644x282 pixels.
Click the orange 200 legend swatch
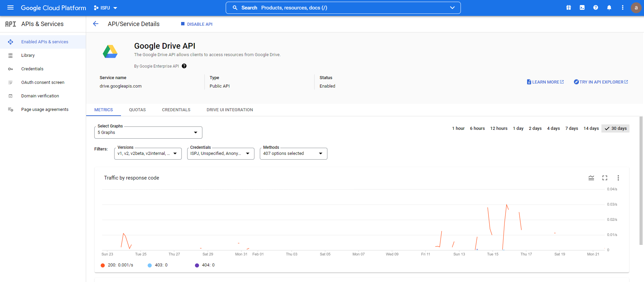(103, 265)
